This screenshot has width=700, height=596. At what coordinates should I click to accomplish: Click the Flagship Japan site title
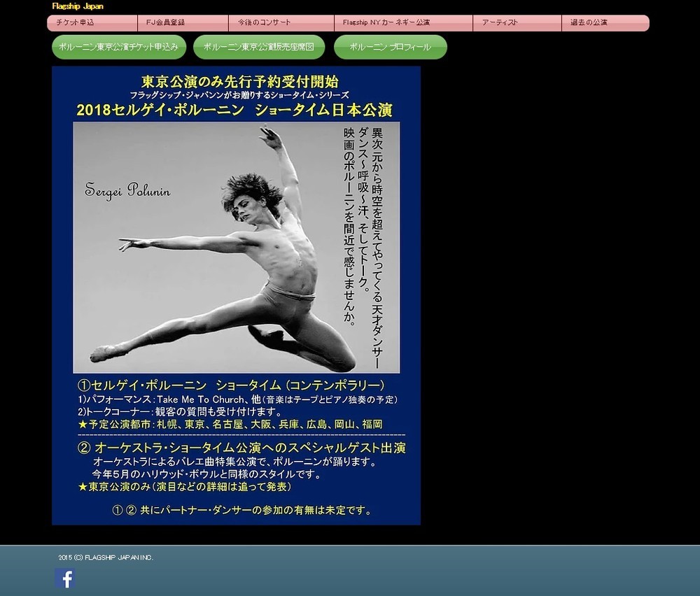click(x=77, y=6)
